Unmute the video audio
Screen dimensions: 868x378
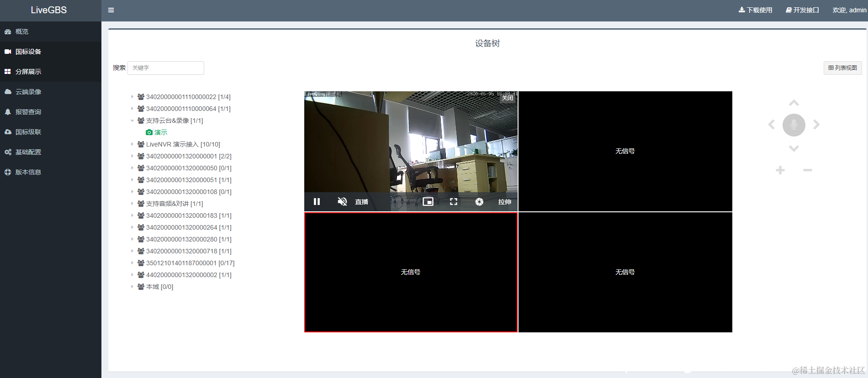[x=342, y=201]
